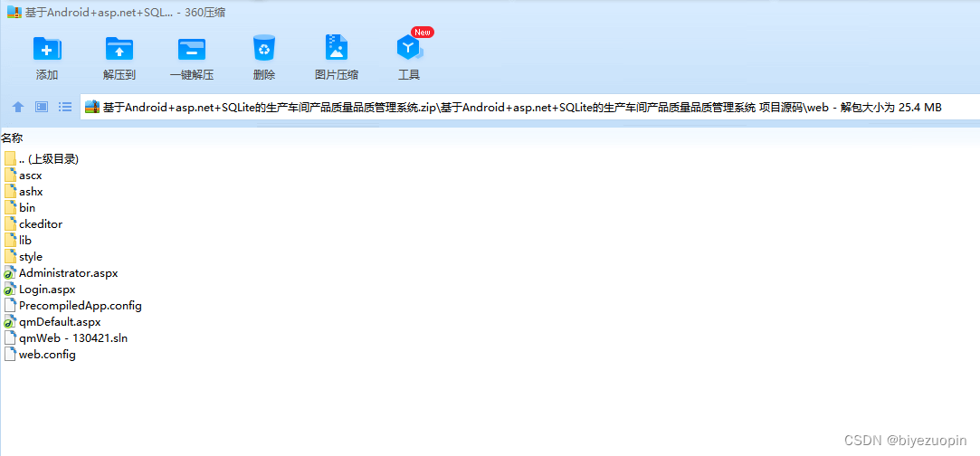Viewport: 980px width, 456px height.
Task: Click the style folder icon
Action: pyautogui.click(x=10, y=256)
